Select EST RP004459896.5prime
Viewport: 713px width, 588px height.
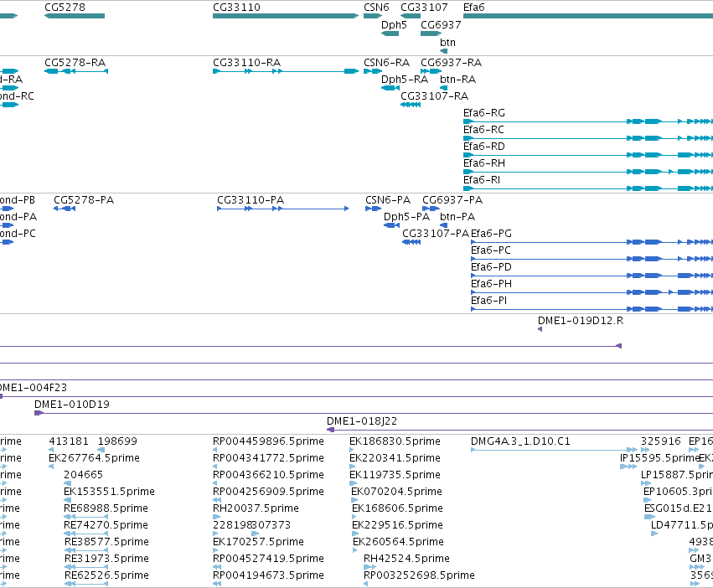[215, 450]
